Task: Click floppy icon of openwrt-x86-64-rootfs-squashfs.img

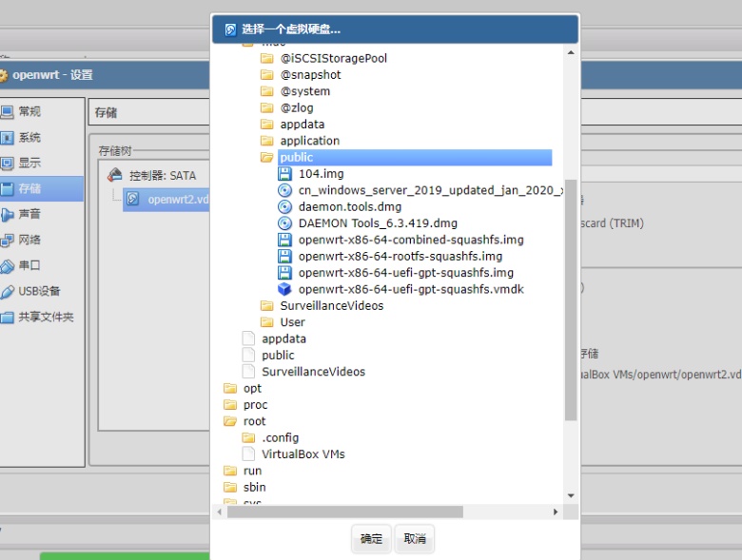Action: pyautogui.click(x=284, y=257)
